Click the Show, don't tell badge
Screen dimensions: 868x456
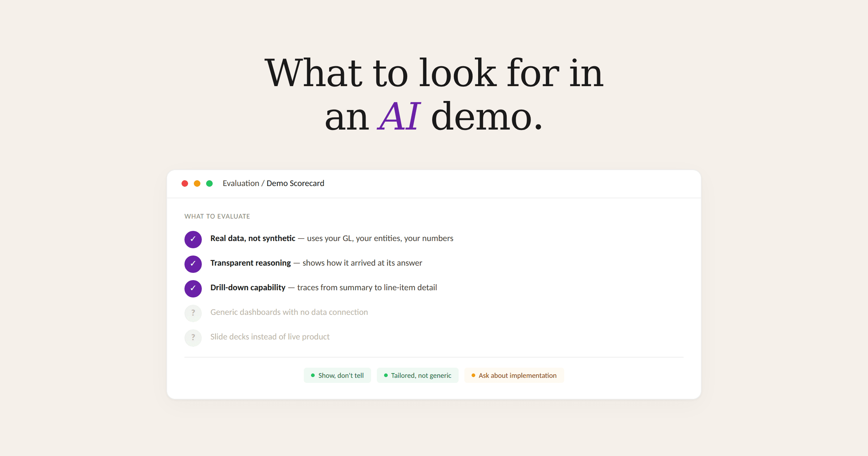point(337,375)
